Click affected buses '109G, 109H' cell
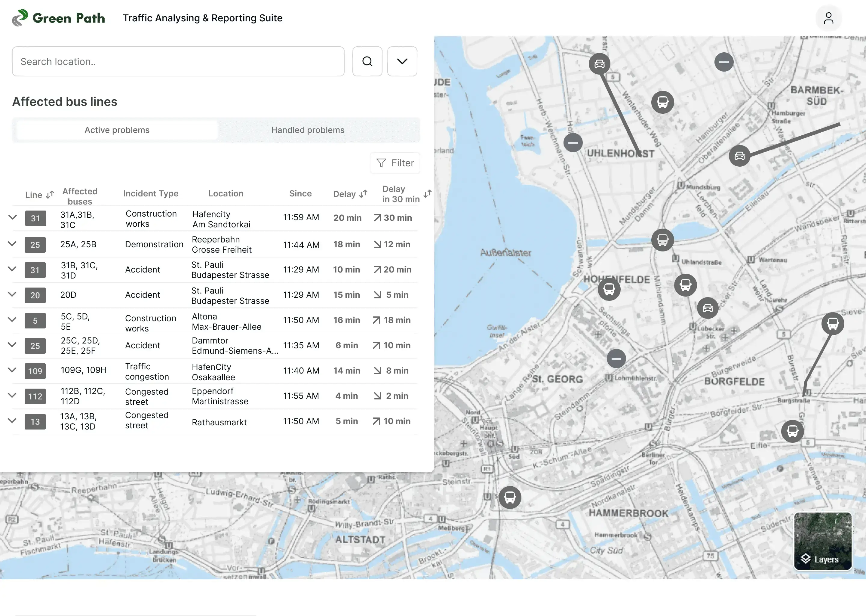Image resolution: width=866 pixels, height=616 pixels. click(83, 370)
